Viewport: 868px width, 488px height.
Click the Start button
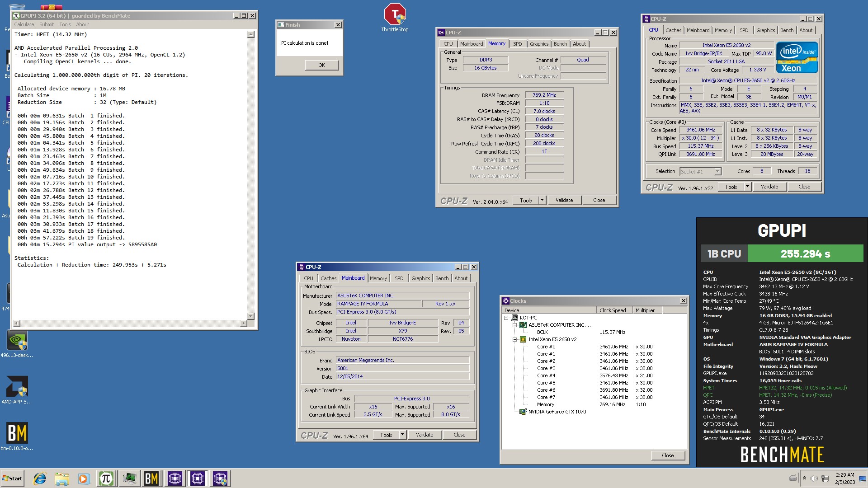[x=12, y=479]
